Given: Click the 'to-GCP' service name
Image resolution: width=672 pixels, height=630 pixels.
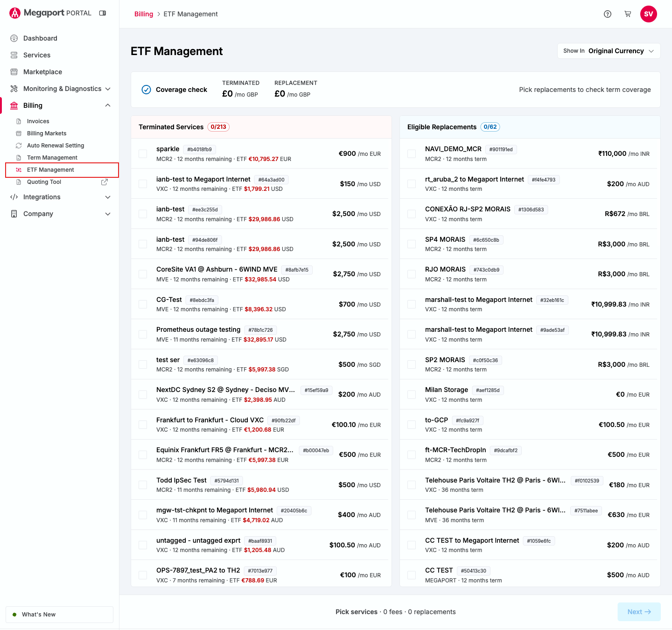Looking at the screenshot, I should coord(436,420).
